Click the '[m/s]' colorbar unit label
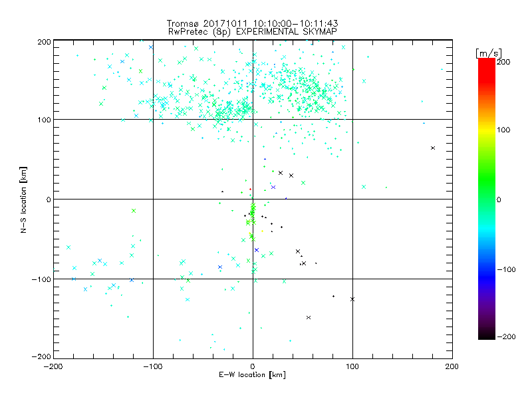The height and width of the screenshot is (399, 532). coord(489,53)
